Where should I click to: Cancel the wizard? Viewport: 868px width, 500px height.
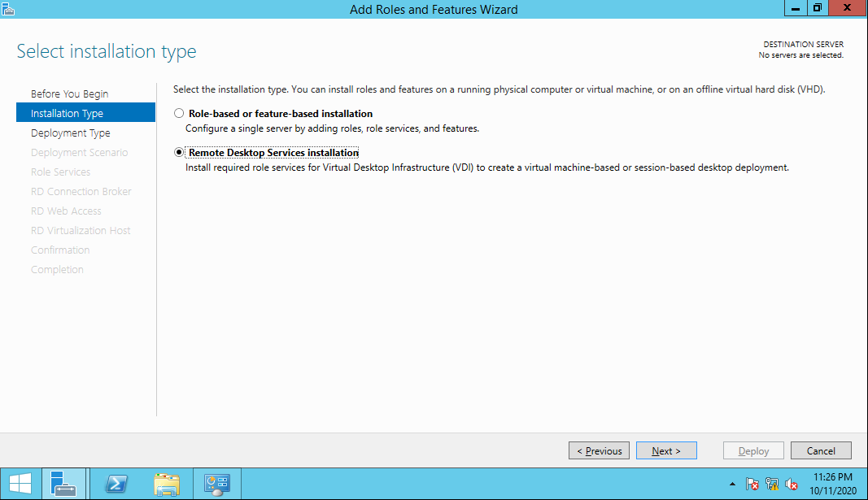pos(821,450)
